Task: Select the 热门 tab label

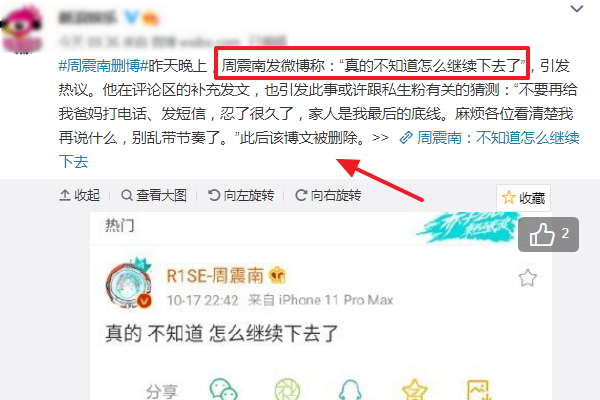Action: click(x=120, y=225)
